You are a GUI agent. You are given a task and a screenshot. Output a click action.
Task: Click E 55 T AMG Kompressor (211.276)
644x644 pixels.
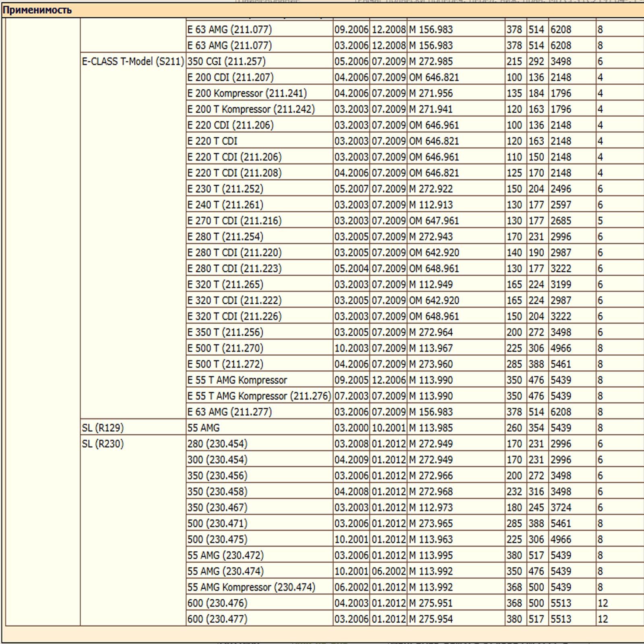point(259,396)
